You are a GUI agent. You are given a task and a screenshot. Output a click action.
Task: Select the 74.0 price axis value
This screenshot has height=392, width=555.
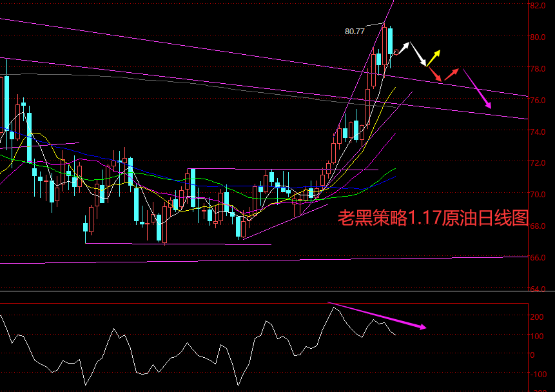tap(538, 132)
